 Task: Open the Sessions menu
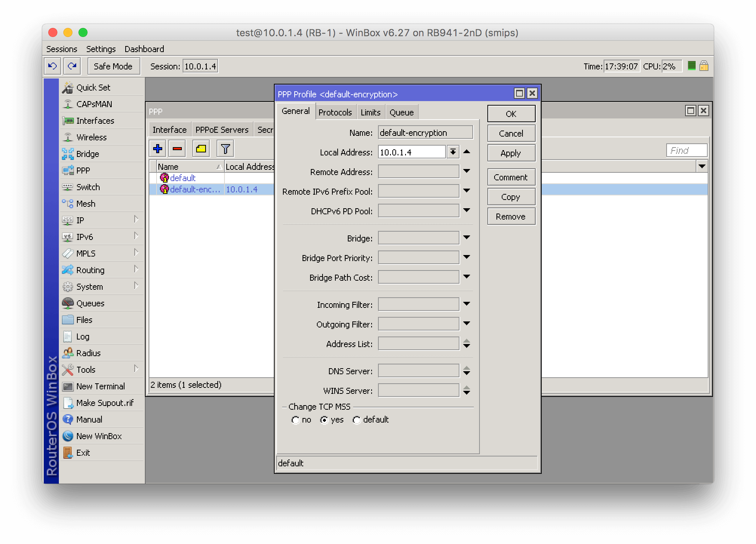click(x=61, y=49)
